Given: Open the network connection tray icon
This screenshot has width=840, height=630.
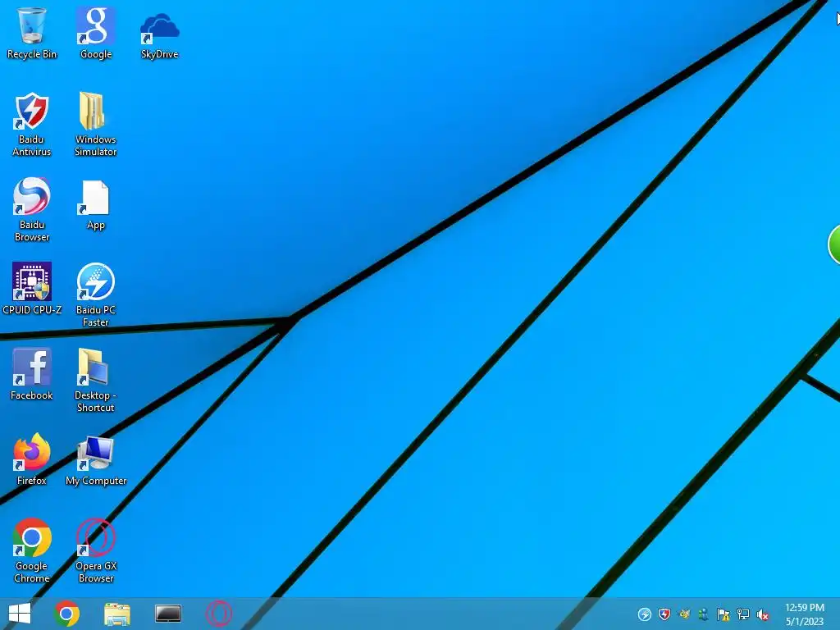Looking at the screenshot, I should tap(743, 614).
